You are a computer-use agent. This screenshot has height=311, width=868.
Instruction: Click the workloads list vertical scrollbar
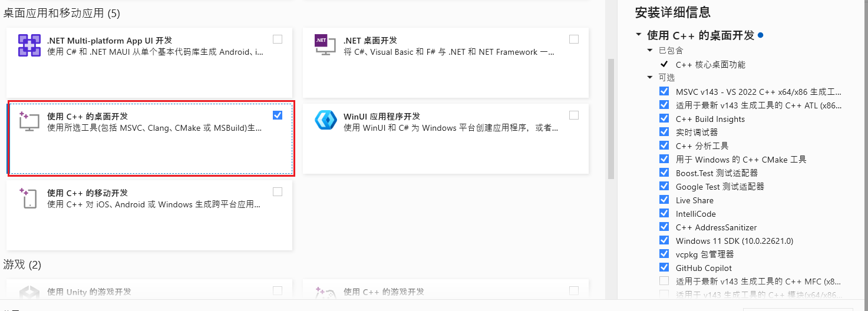(611, 118)
